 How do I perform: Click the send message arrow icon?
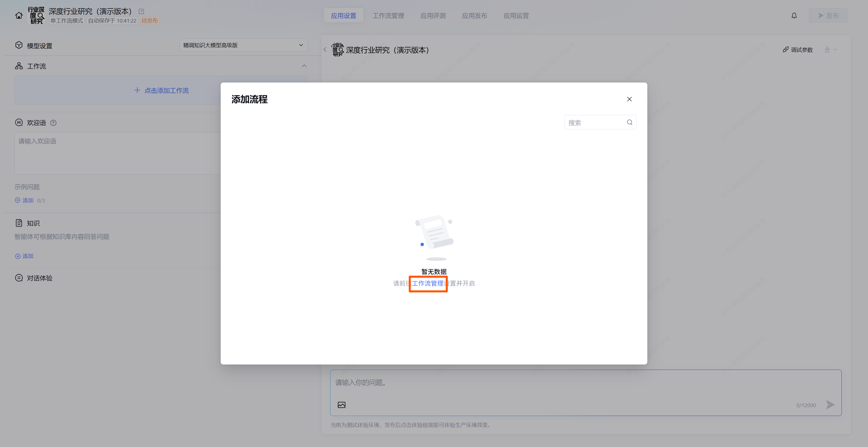(x=830, y=405)
